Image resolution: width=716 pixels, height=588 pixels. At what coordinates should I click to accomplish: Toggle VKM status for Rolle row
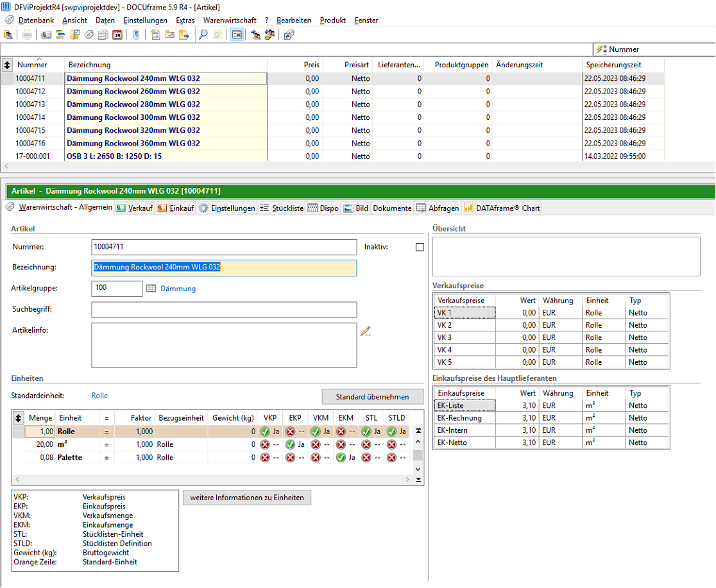pos(316,432)
